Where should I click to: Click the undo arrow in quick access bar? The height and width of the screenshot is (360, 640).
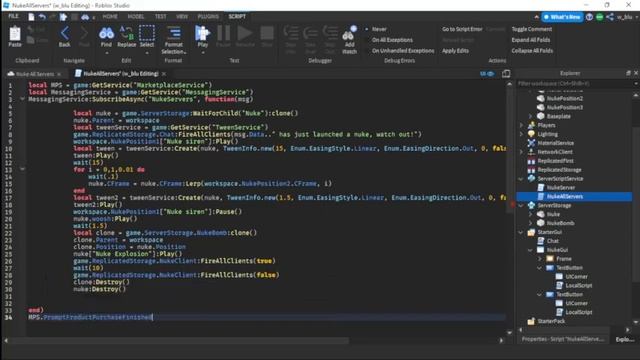click(x=42, y=17)
